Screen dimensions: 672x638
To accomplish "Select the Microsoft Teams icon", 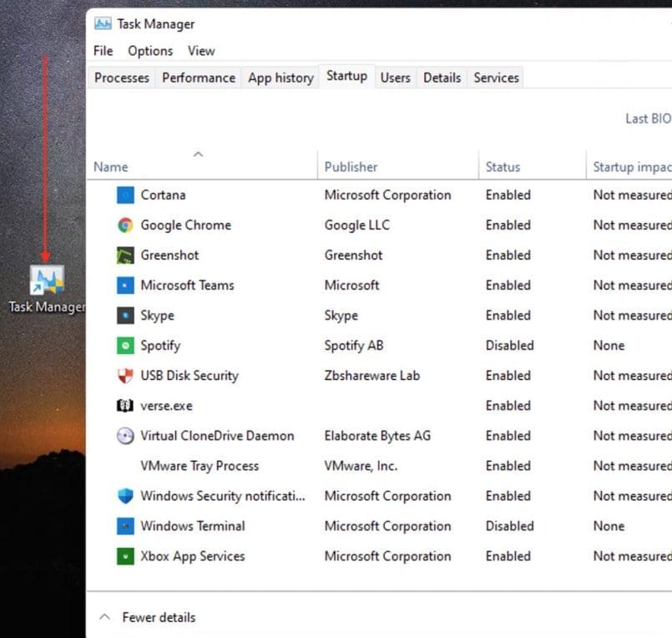I will coord(125,286).
